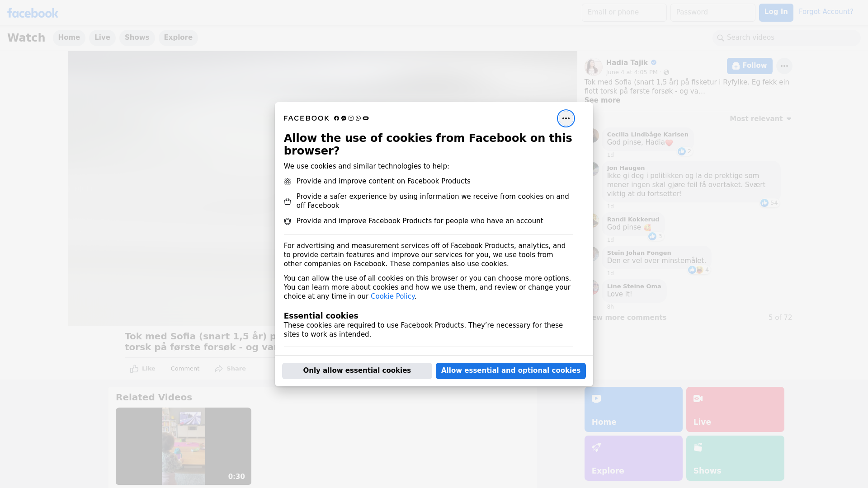Click Only allow essential cookies
This screenshot has width=868, height=488.
[357, 371]
